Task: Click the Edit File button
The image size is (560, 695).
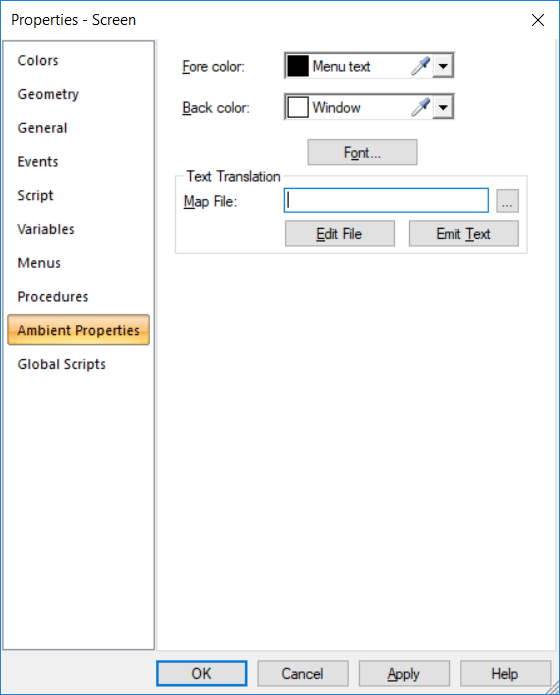Action: 340,234
